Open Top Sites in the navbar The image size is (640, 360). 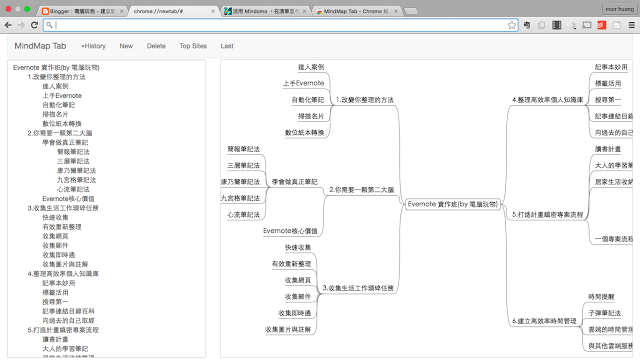[193, 46]
